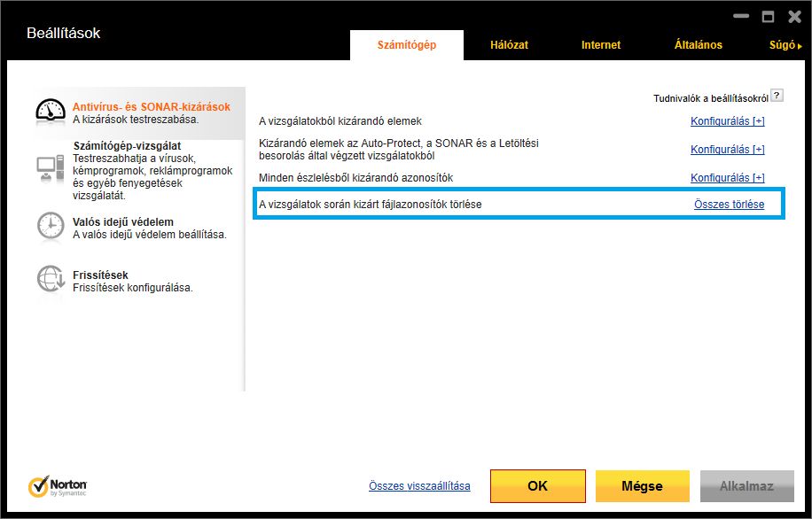Click the computer icon for Számítógép-vizsgálat
This screenshot has height=519, width=812.
point(51,168)
